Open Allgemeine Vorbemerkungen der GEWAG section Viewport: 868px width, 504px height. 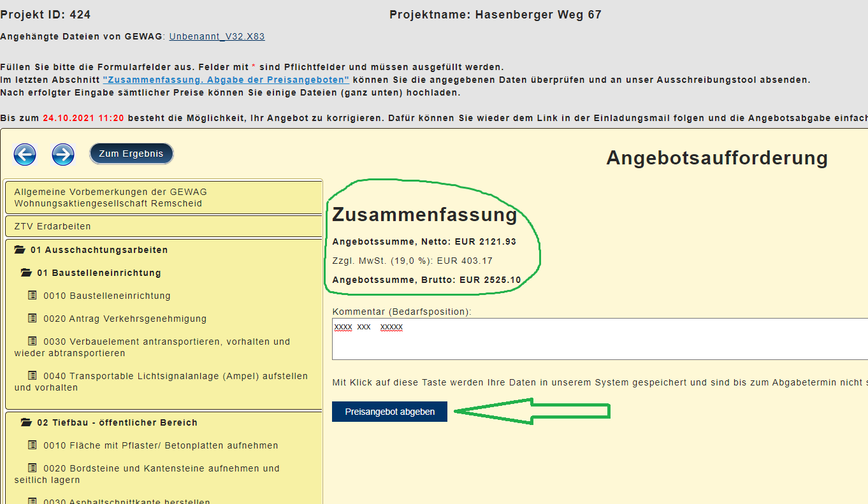coord(110,198)
